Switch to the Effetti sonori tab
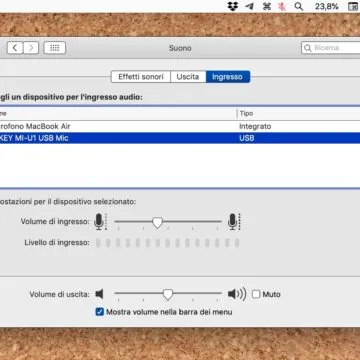Screen dimensions: 360x360 (141, 77)
